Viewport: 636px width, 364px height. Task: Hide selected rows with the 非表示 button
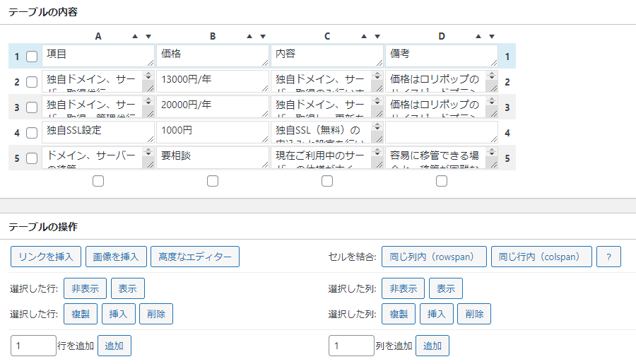coord(85,288)
